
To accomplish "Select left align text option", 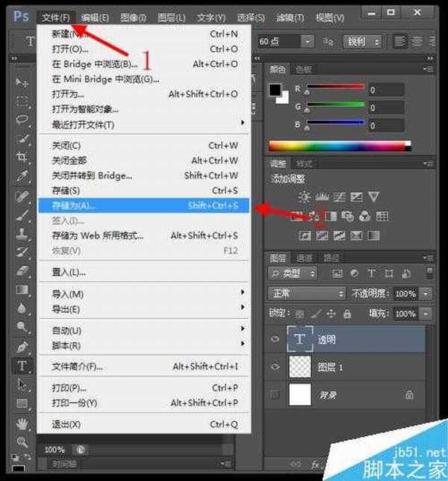I will [x=400, y=41].
